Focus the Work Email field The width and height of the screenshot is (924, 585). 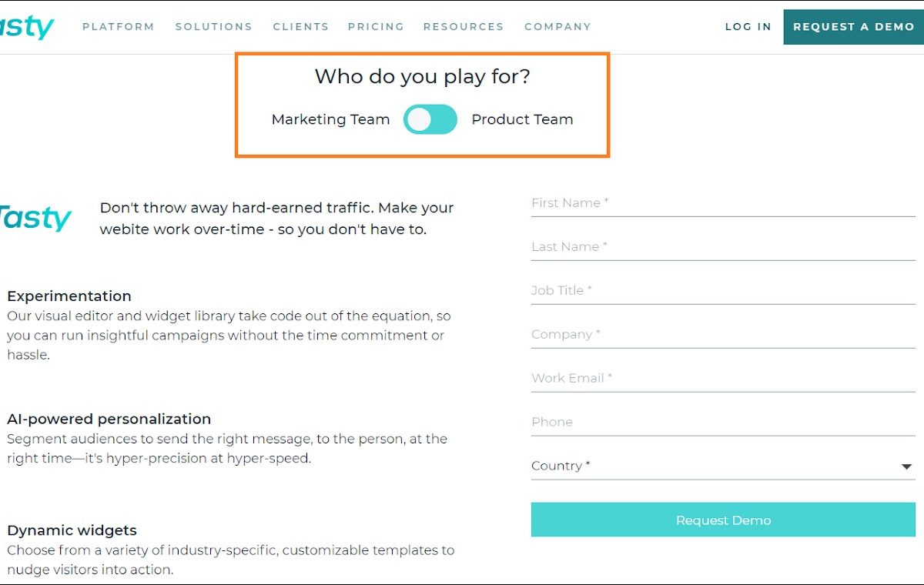(722, 379)
